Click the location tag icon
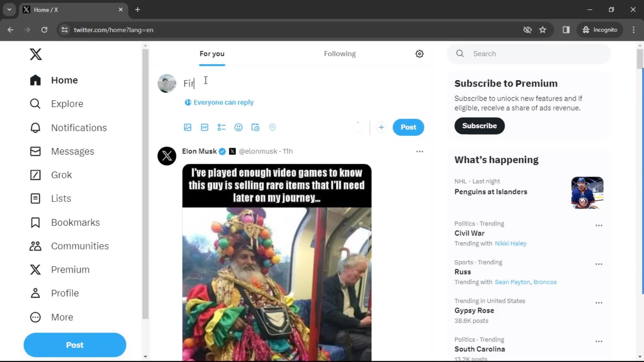The height and width of the screenshot is (362, 644). [x=272, y=127]
